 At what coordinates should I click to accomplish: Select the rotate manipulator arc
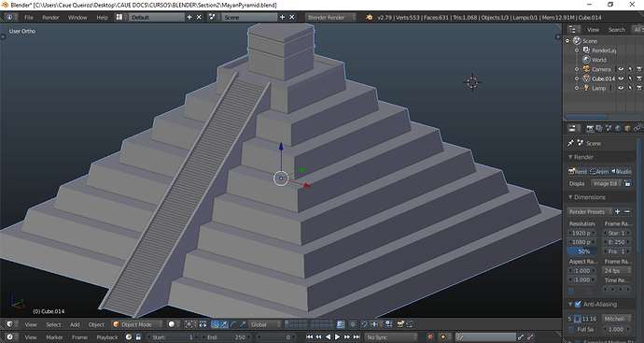233,324
